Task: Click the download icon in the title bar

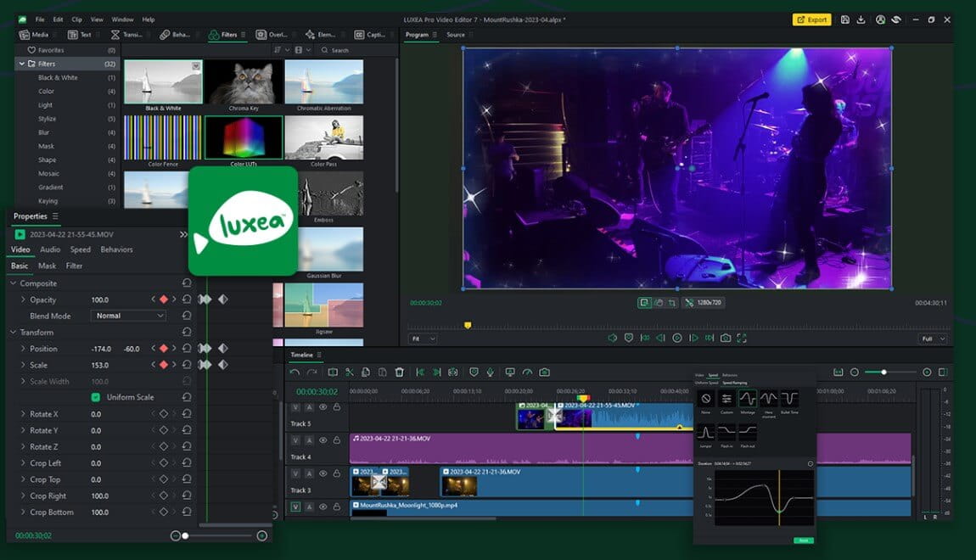Action: (861, 20)
